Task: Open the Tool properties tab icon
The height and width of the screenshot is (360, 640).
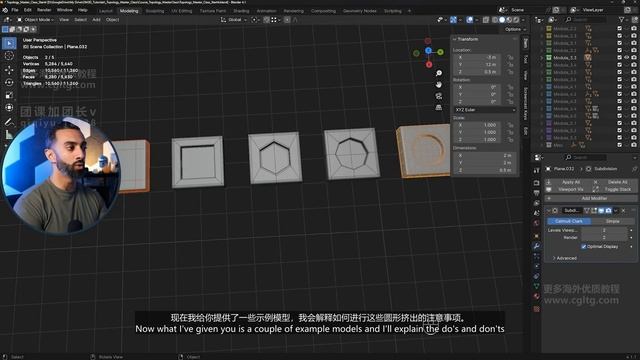Action: click(x=536, y=171)
